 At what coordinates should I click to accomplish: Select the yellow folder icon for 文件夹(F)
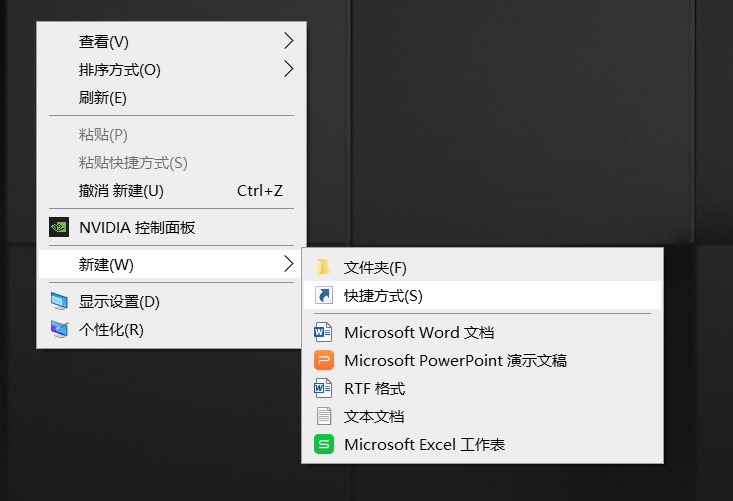323,267
